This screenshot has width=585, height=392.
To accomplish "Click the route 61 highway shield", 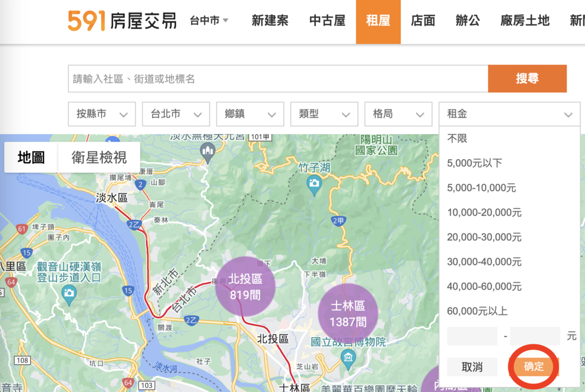I will pyautogui.click(x=22, y=229).
